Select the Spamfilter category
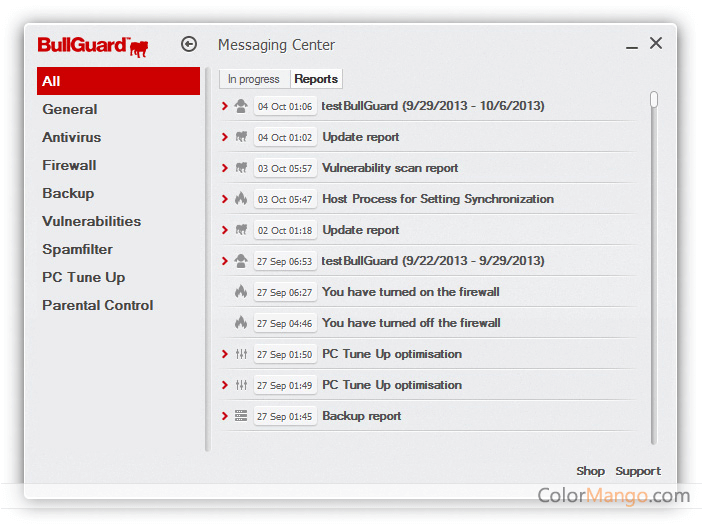The image size is (702, 524). tap(77, 249)
